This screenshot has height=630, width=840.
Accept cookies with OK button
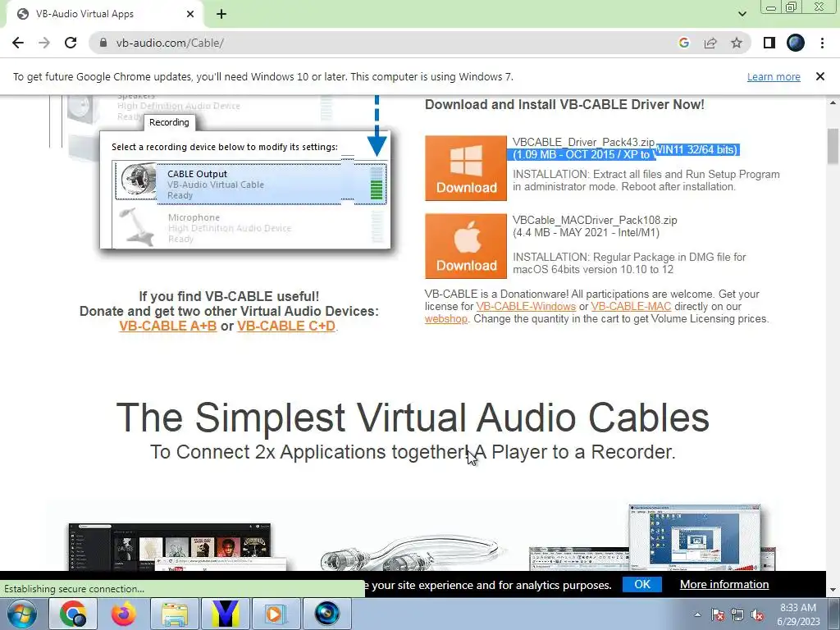(641, 584)
